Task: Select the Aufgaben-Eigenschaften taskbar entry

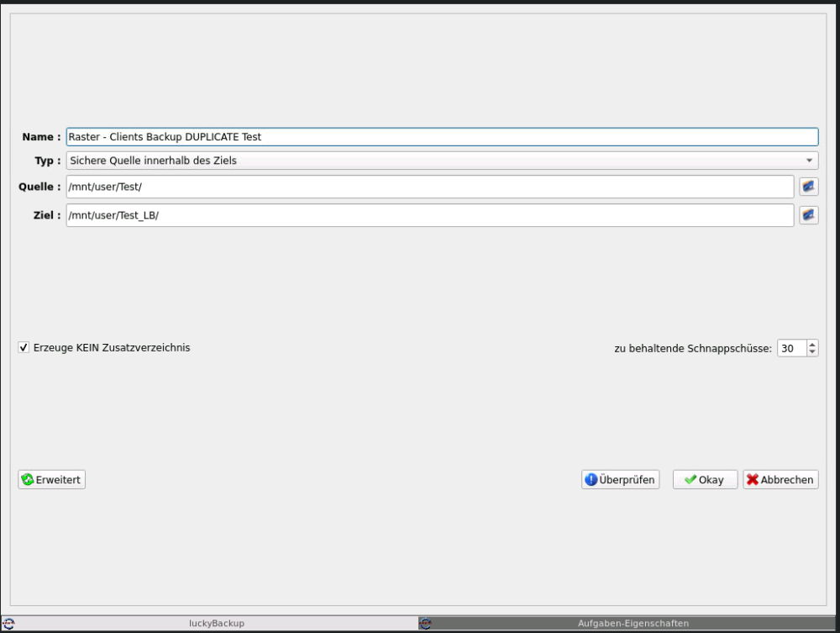Action: (x=627, y=624)
